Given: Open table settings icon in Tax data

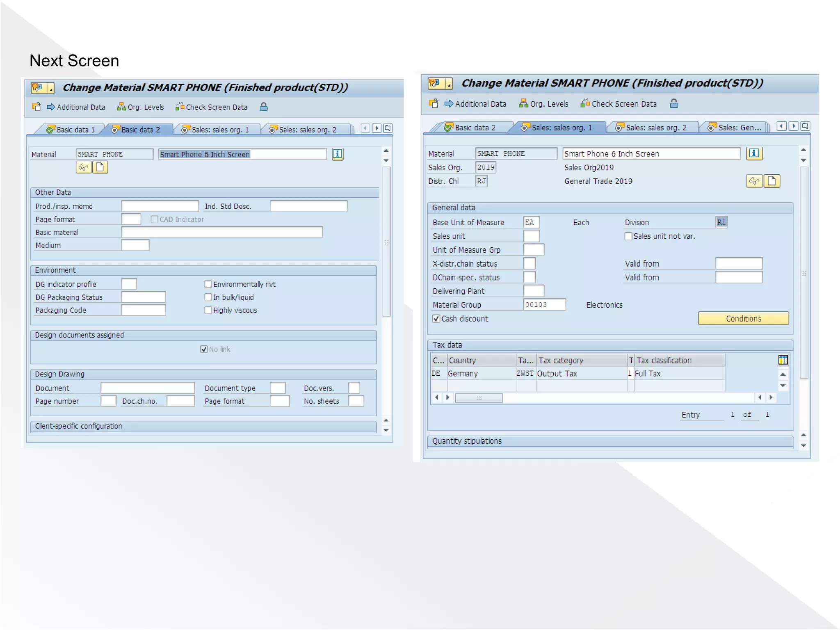Looking at the screenshot, I should pos(783,360).
